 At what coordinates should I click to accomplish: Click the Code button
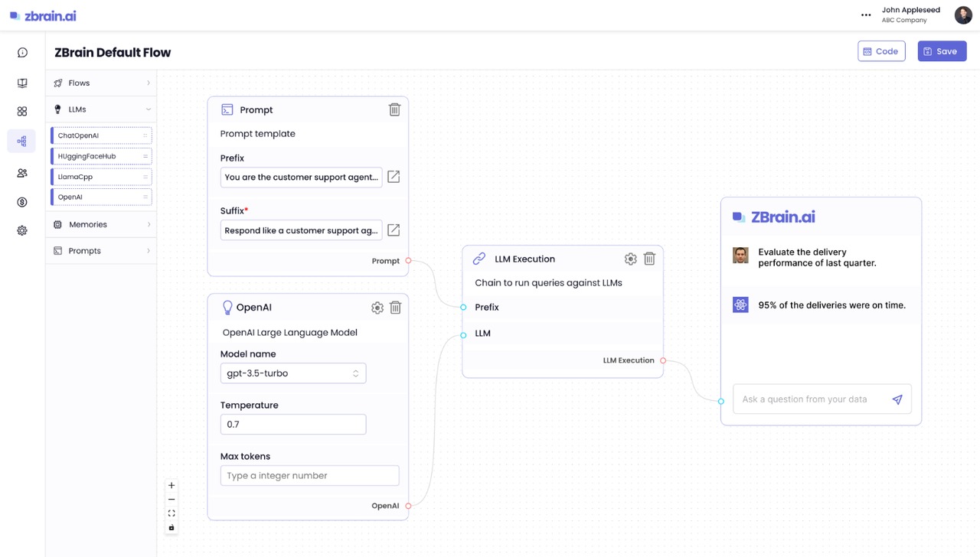(x=881, y=51)
